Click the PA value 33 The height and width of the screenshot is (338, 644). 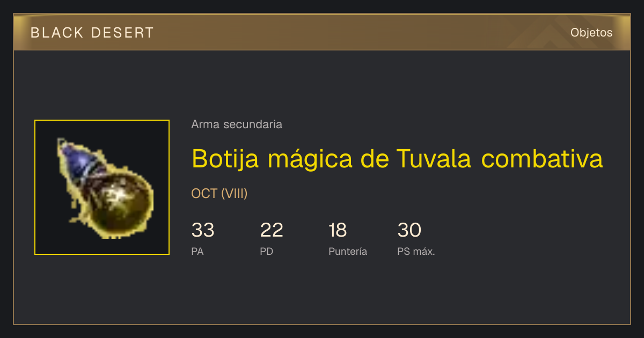click(x=203, y=230)
